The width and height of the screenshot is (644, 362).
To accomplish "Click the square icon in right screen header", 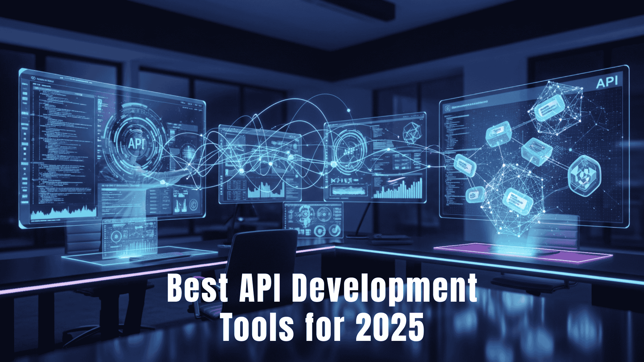I will point(446,108).
